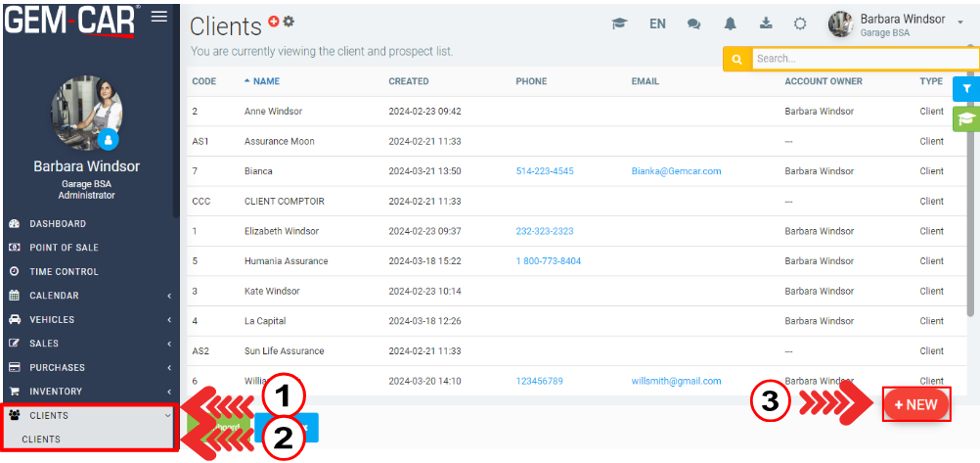Toggle the hamburger sidebar menu
The width and height of the screenshot is (980, 463).
[159, 16]
